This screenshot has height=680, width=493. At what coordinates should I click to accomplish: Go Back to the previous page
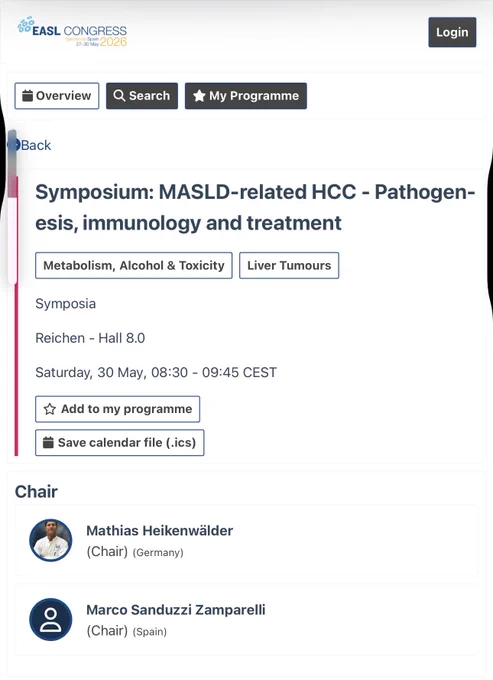(36, 145)
